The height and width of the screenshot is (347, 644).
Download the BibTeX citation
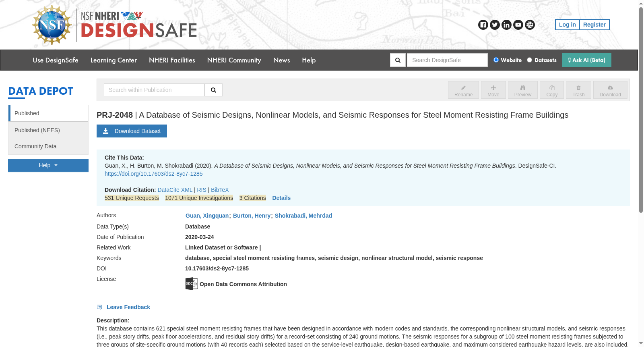(220, 190)
